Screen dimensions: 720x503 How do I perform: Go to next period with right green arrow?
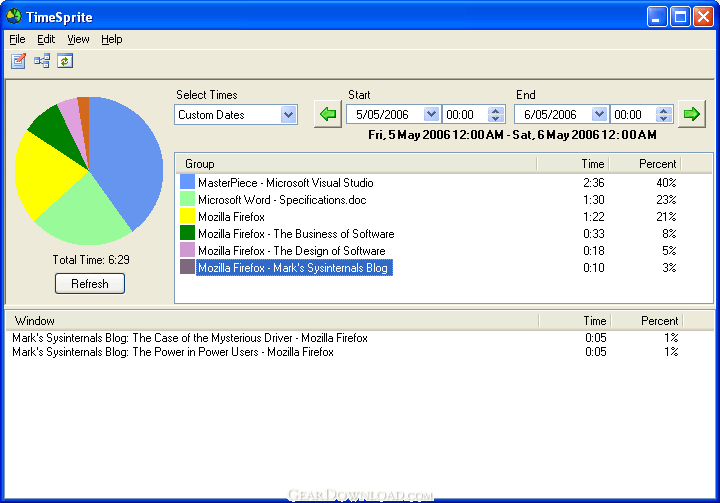pos(692,114)
